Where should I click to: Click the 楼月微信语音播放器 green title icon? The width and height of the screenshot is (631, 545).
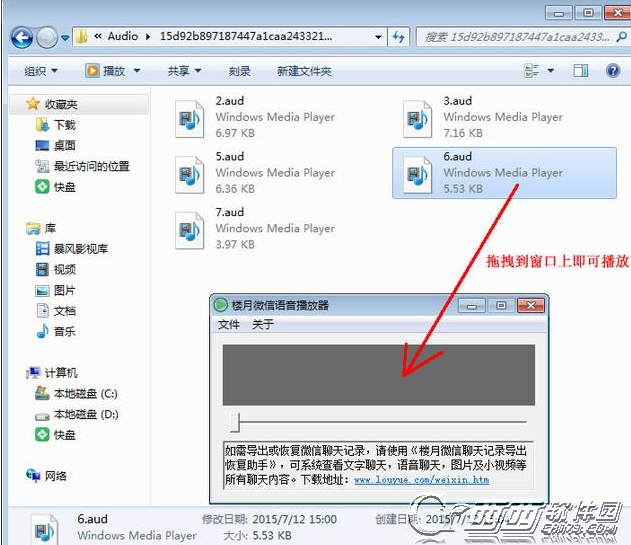[x=221, y=305]
